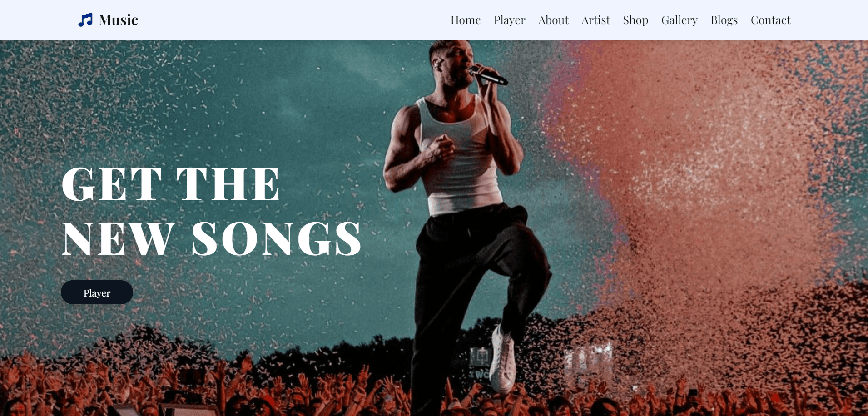Open the Gallery menu item
Viewport: 868px width, 416px height.
click(680, 20)
